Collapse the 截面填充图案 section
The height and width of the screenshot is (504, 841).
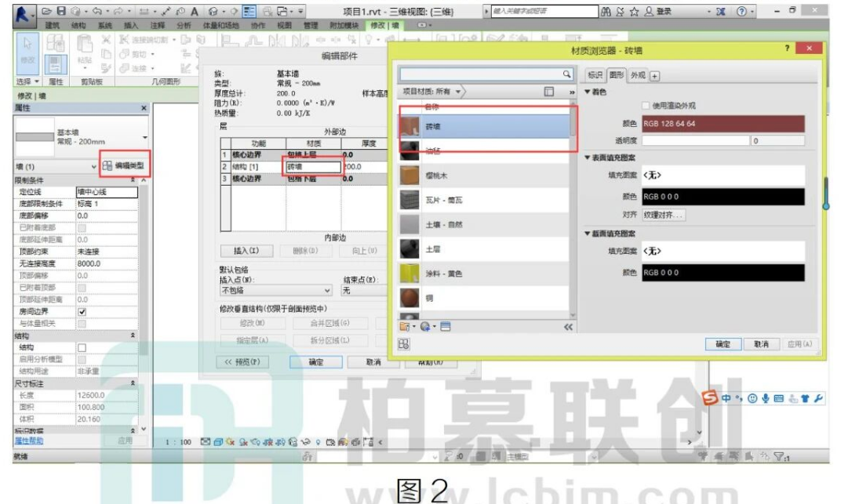pos(588,234)
